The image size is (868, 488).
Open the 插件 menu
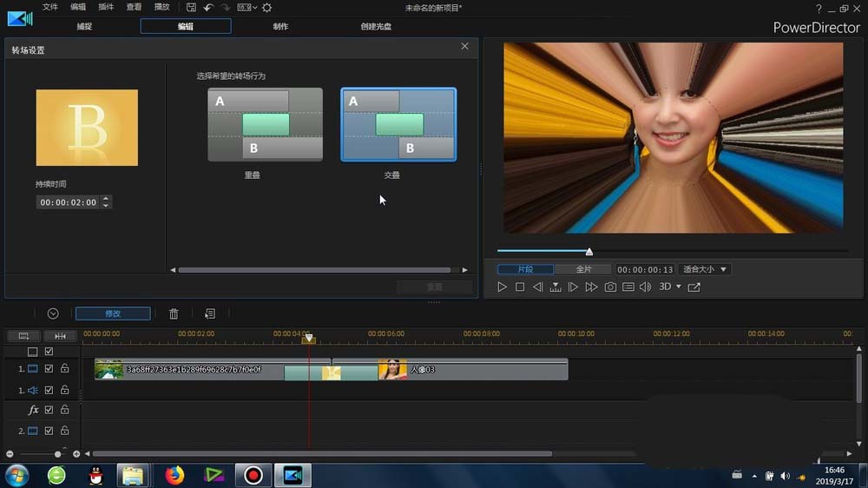pyautogui.click(x=106, y=7)
